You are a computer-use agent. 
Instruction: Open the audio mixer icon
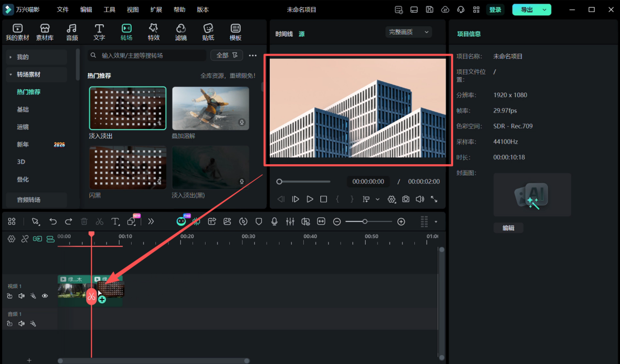tap(290, 221)
